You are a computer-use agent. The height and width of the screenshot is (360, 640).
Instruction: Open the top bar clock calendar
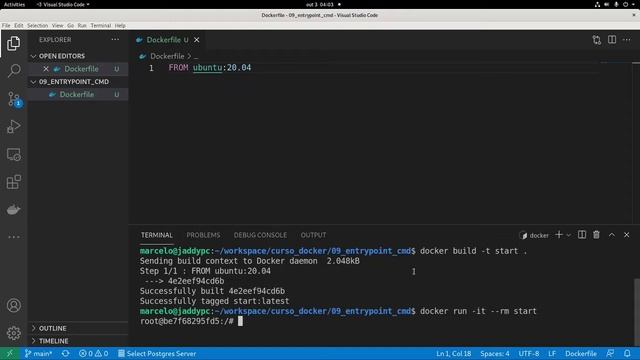tap(320, 4)
